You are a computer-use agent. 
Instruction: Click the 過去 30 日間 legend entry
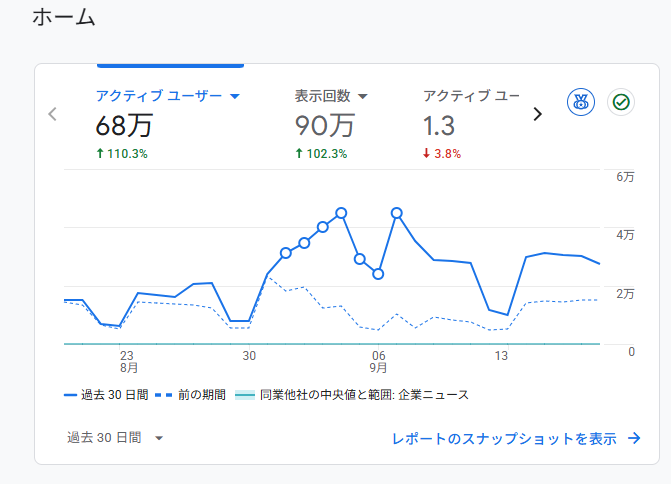pyautogui.click(x=106, y=395)
